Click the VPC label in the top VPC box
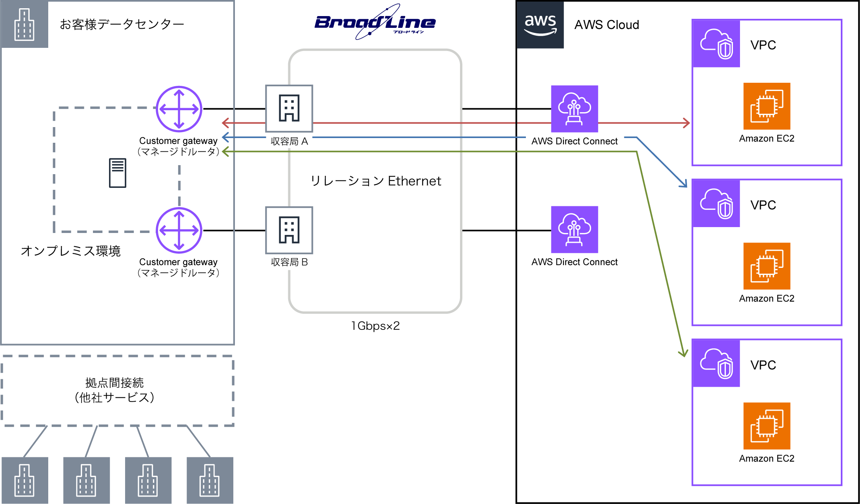Screen dimensions: 860x504 pos(763,45)
